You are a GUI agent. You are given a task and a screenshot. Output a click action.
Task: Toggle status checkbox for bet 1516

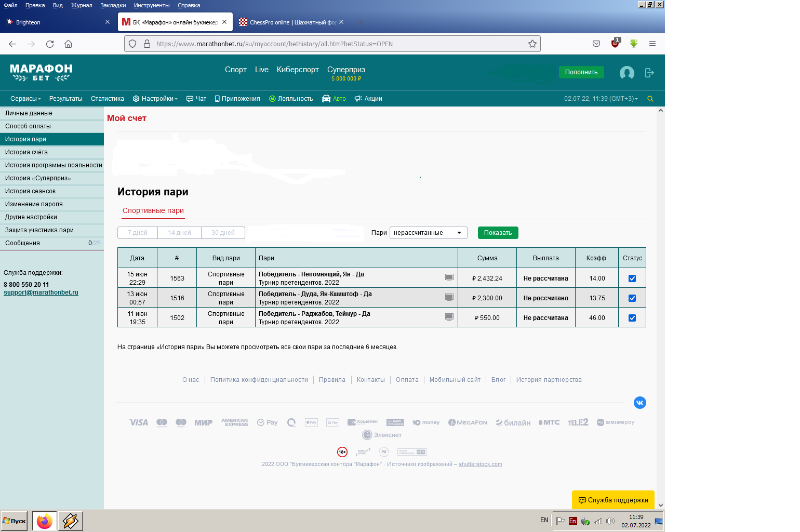pyautogui.click(x=632, y=298)
